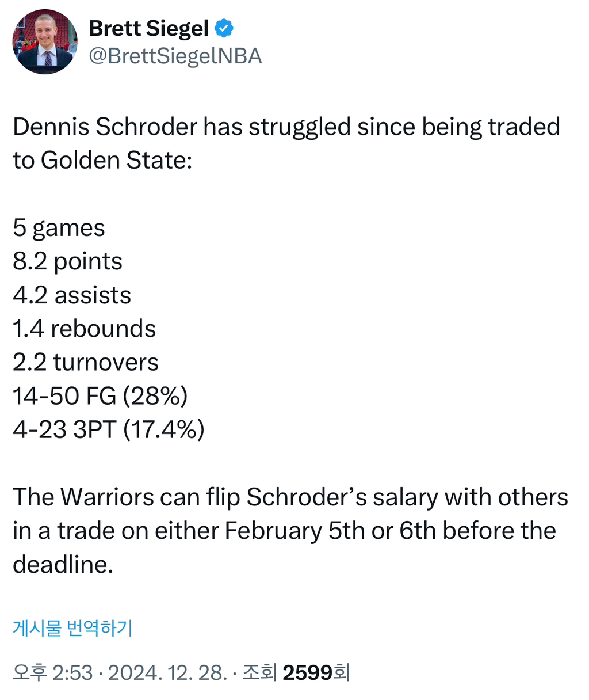Click the "4-23 3PT (17.4%)" line

108,429
